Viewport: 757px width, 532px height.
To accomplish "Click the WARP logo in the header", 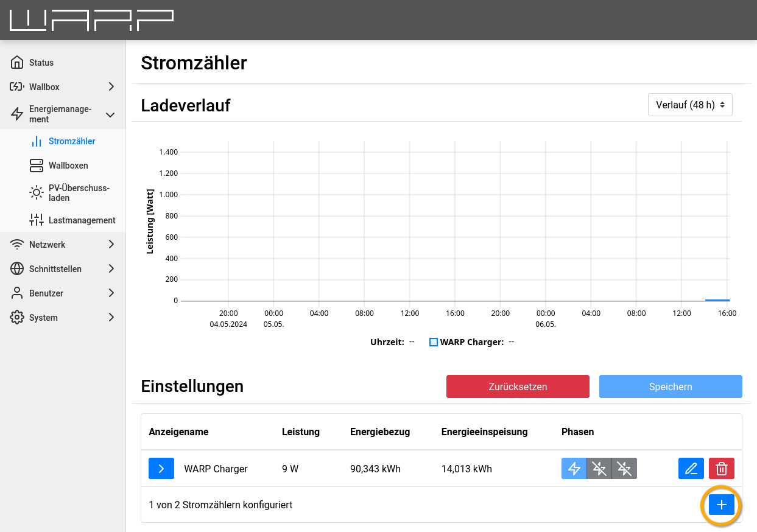I will tap(90, 19).
